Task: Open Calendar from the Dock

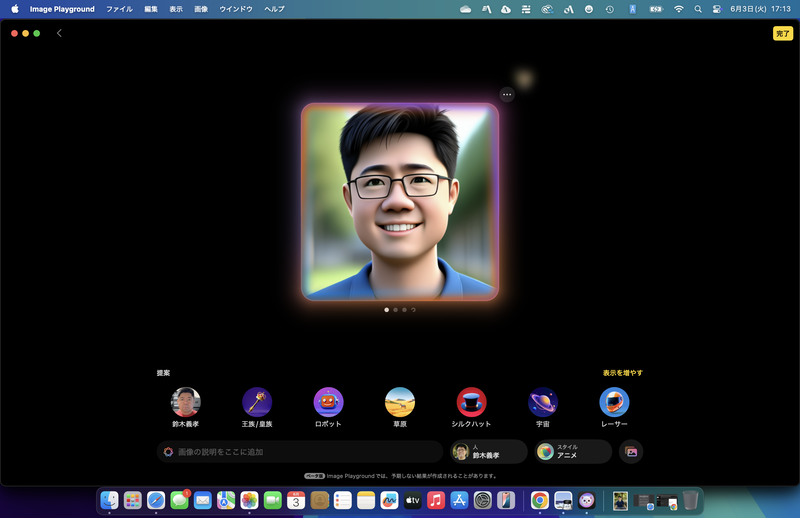Action: coord(296,501)
